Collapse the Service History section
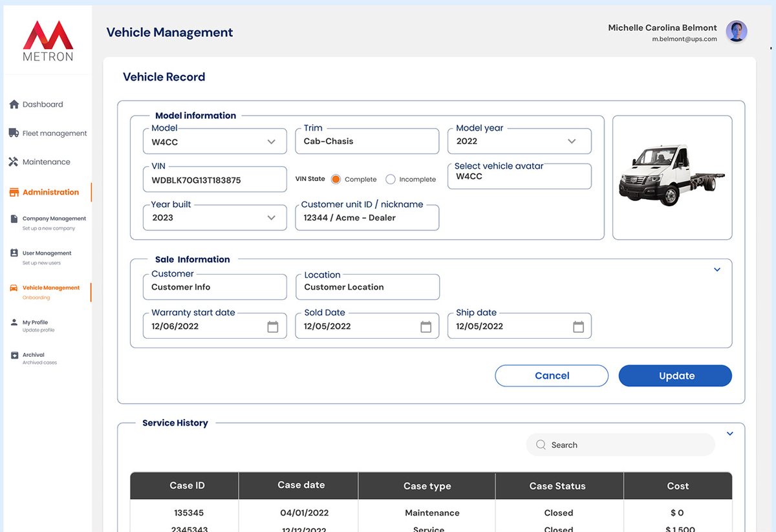The height and width of the screenshot is (532, 776). click(x=730, y=434)
